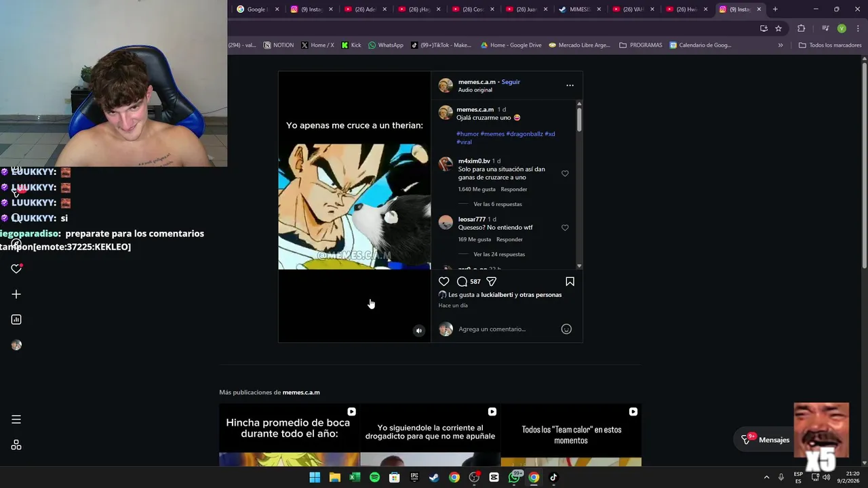The image size is (868, 488).
Task: Open the 'Todos los marcadores' bookmarks folder
Action: [x=830, y=45]
